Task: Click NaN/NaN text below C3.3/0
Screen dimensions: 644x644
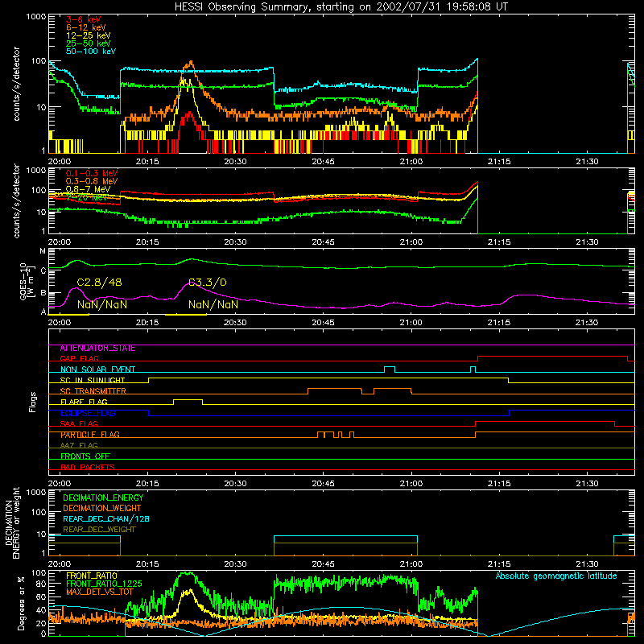Action: pos(213,305)
